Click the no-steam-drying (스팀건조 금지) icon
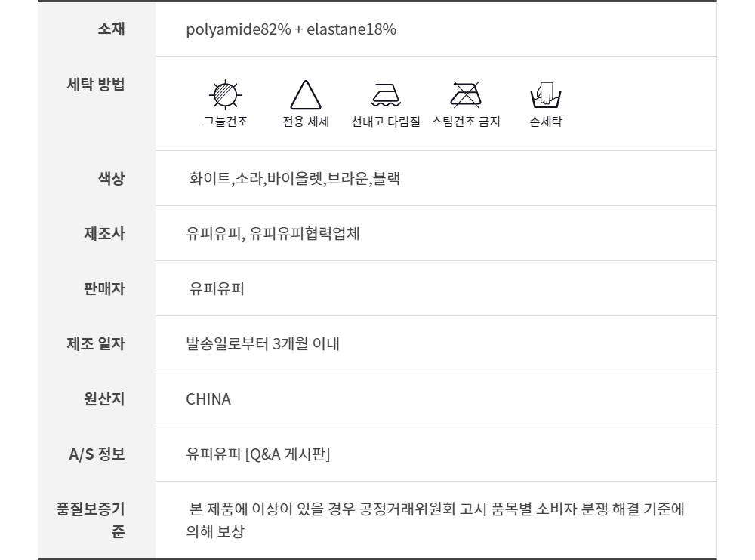 [x=465, y=95]
